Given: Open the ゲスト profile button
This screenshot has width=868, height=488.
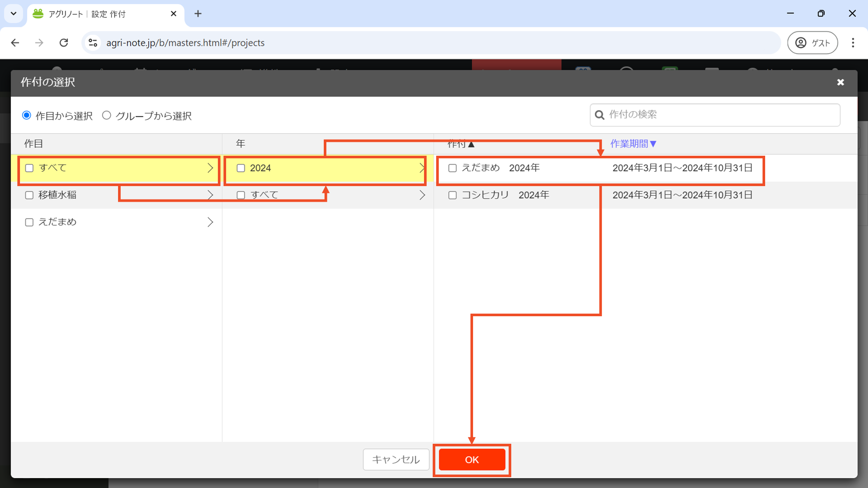Looking at the screenshot, I should pos(812,43).
